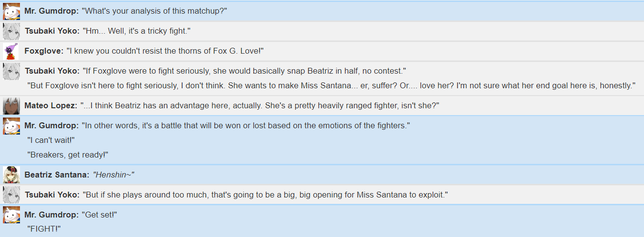Open Foxglove's purple character avatar

tap(12, 51)
